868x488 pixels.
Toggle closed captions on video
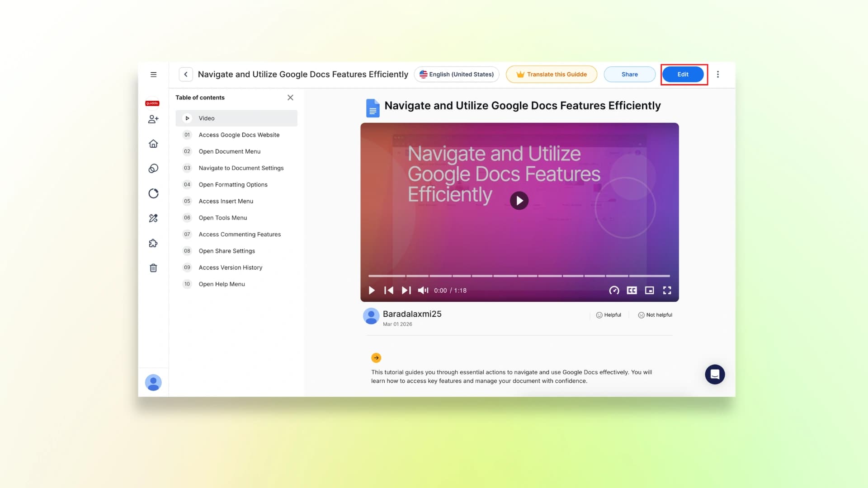[x=632, y=291]
